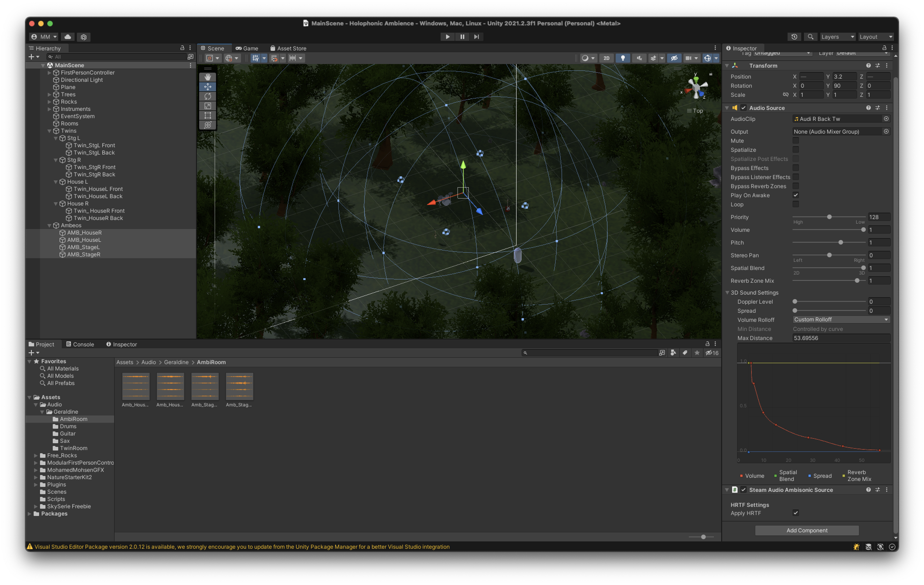Image resolution: width=924 pixels, height=585 pixels.
Task: Expand the Trees hierarchy item
Action: pyautogui.click(x=50, y=95)
